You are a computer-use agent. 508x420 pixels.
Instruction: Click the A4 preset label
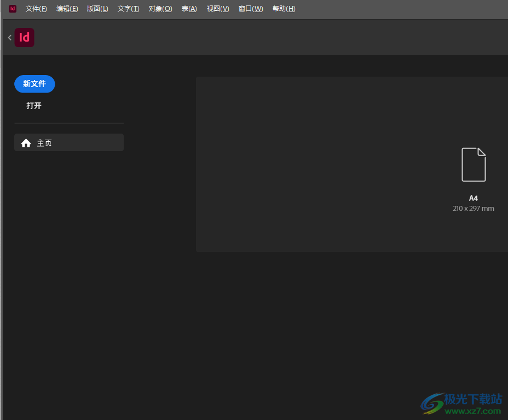(474, 198)
